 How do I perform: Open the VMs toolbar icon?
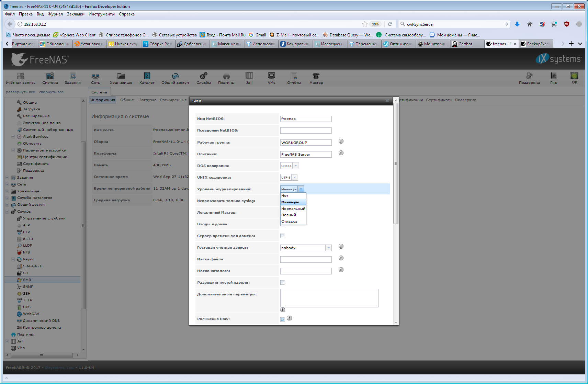click(272, 78)
